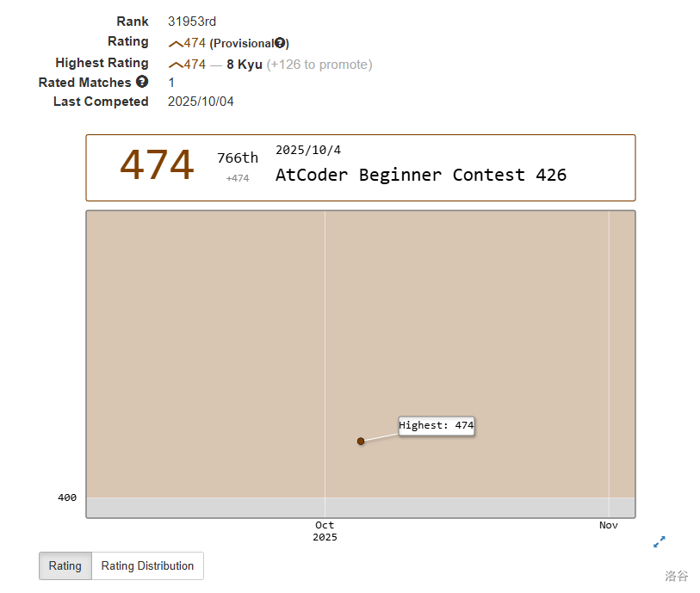The width and height of the screenshot is (700, 593).
Task: Click the +474 rating change text
Action: [x=237, y=178]
